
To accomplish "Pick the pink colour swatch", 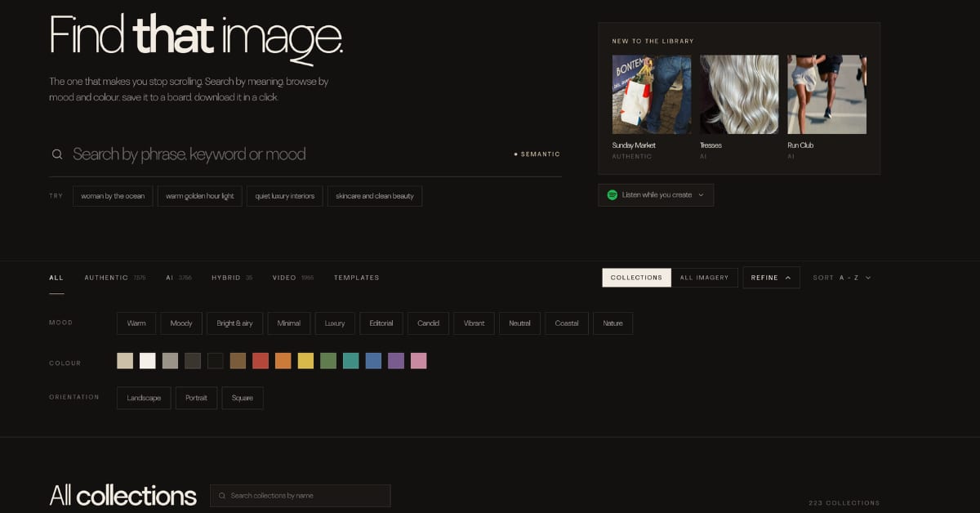I will tap(419, 361).
